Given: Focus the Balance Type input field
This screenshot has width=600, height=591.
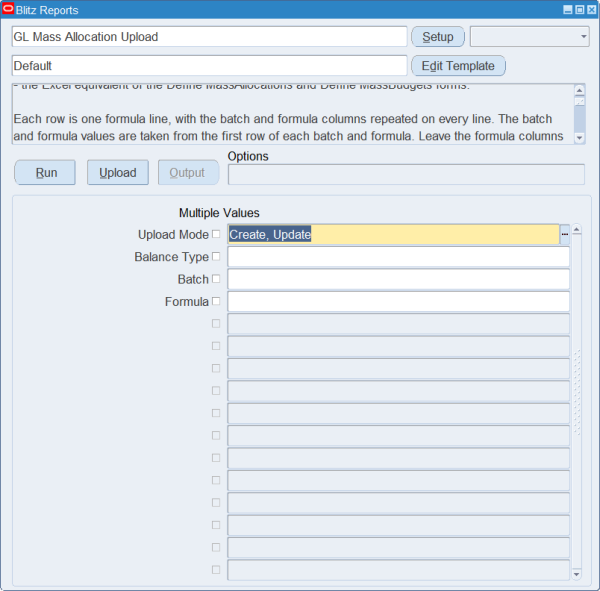Looking at the screenshot, I should tap(398, 256).
